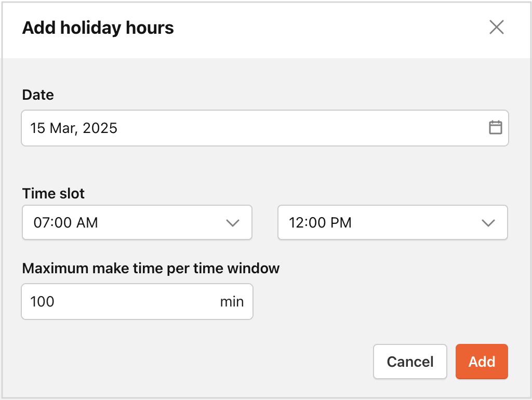Expand the start time chevron arrow
The image size is (532, 400).
point(233,223)
